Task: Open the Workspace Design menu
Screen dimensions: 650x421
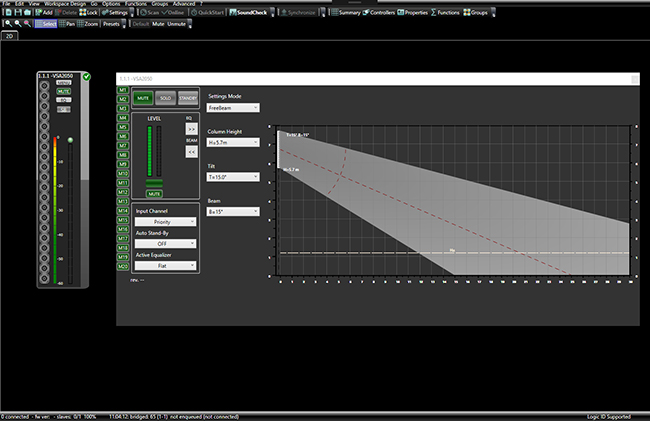Action: click(67, 4)
